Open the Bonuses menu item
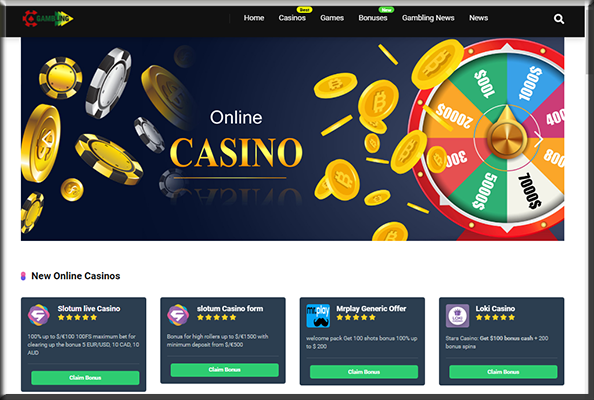This screenshot has width=594, height=400. (x=373, y=18)
